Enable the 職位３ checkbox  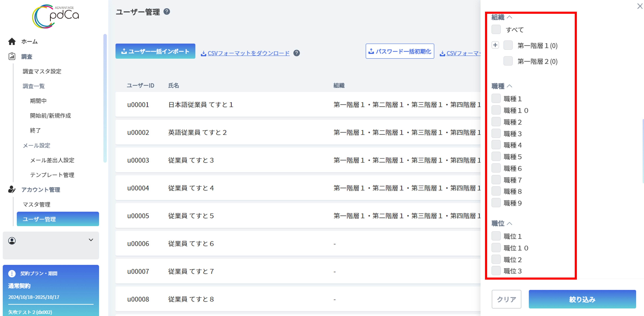(496, 271)
